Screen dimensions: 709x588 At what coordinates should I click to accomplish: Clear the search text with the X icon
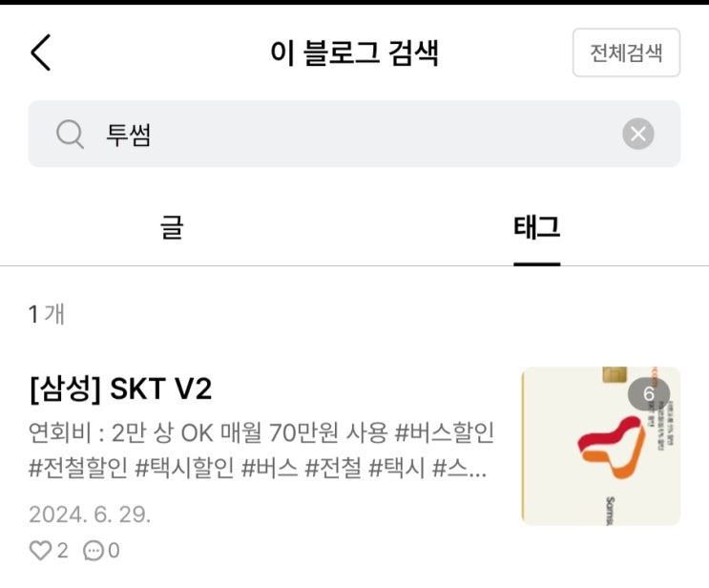click(x=638, y=134)
